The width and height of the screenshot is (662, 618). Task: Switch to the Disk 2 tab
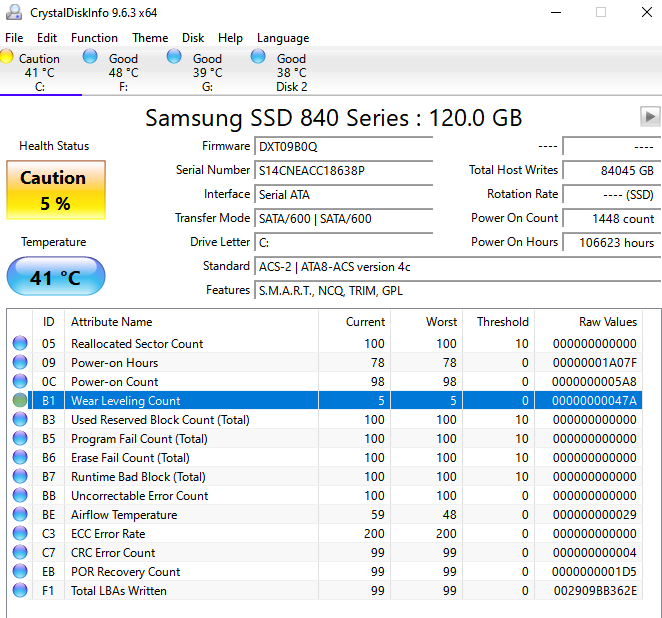[291, 72]
